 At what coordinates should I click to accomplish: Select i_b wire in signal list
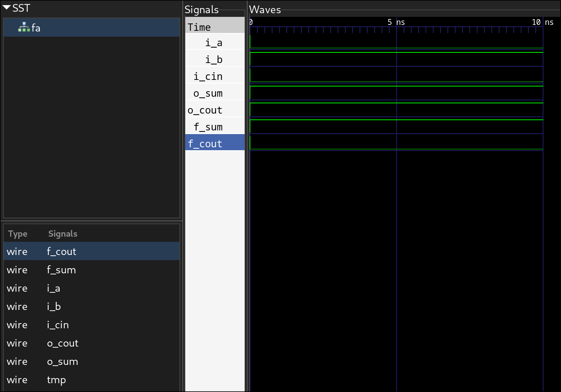92,306
